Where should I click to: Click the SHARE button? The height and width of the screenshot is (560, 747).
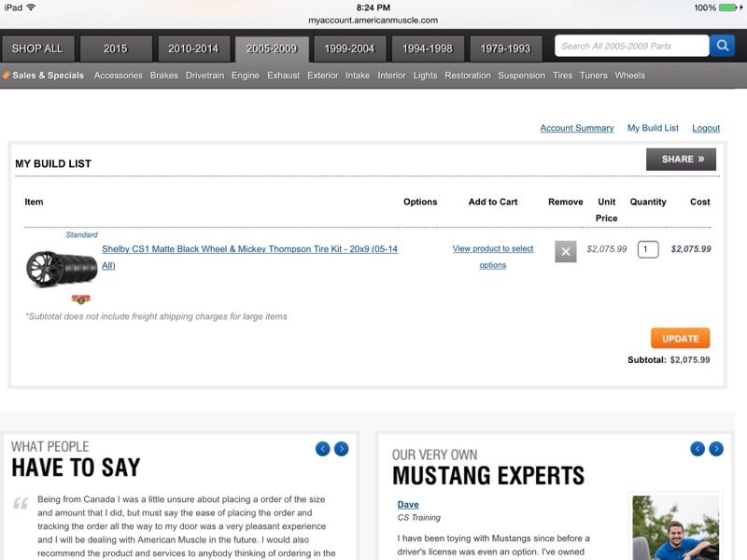point(681,160)
